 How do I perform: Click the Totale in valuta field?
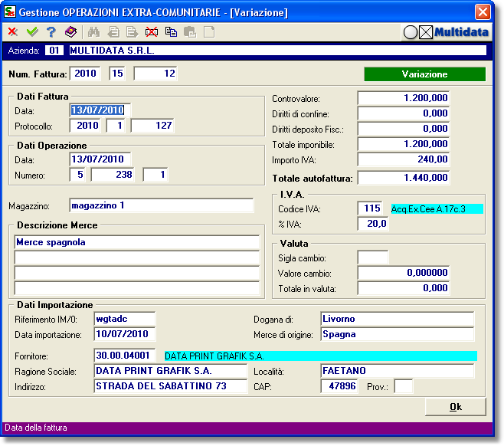point(404,288)
